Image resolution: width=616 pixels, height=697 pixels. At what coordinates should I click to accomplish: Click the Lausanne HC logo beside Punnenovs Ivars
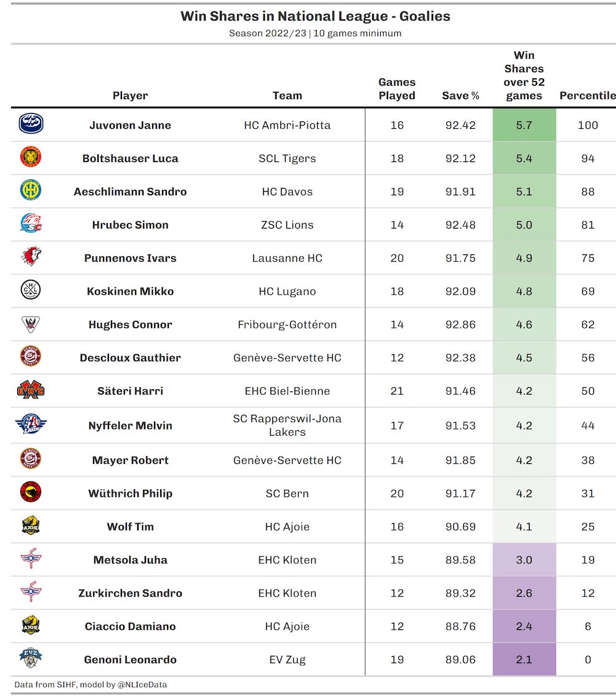pos(31,258)
